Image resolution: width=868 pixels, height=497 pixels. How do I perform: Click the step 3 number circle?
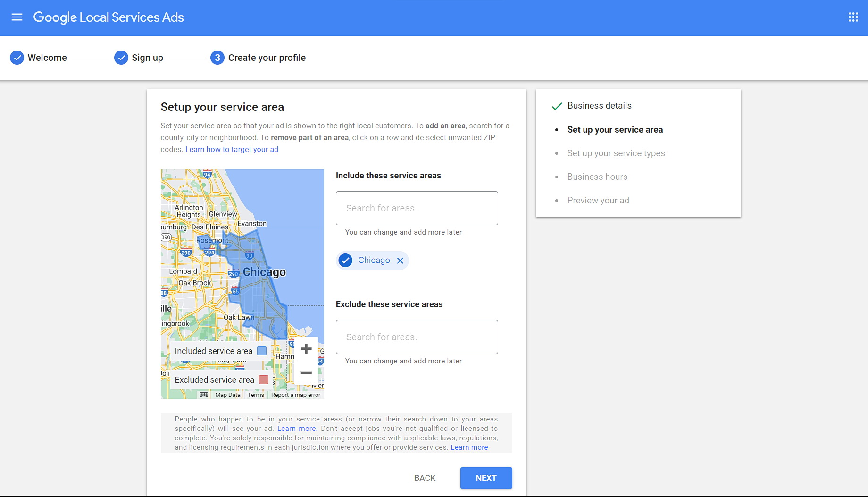(217, 58)
